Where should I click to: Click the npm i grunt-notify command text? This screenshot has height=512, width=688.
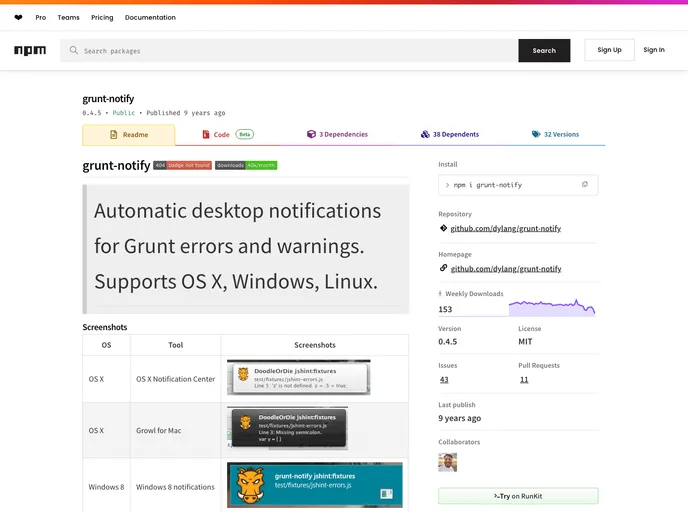point(487,185)
